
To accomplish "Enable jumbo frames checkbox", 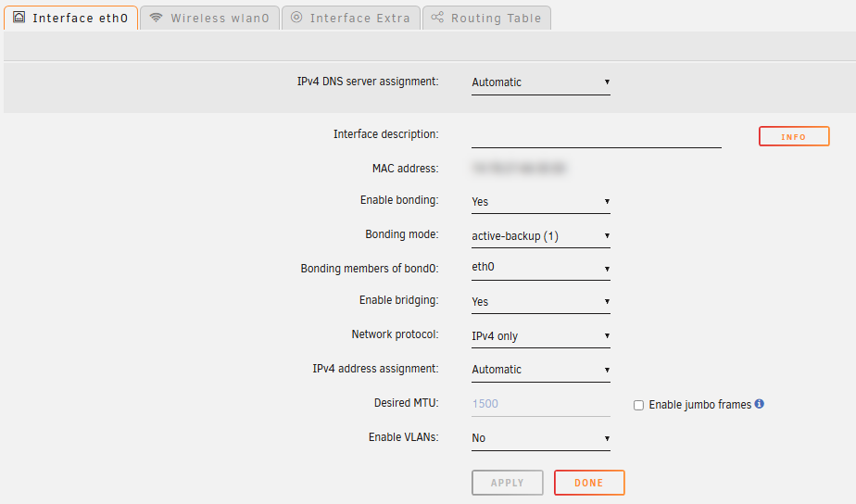I will tap(638, 405).
